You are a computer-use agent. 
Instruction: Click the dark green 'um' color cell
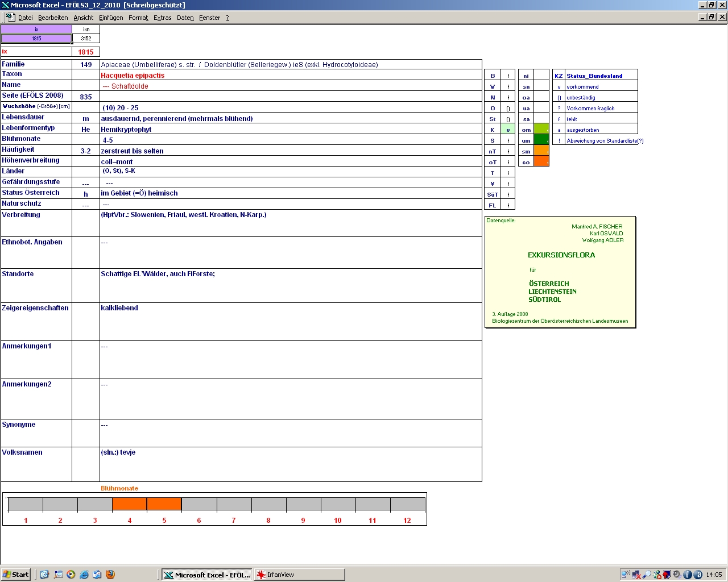pos(541,140)
